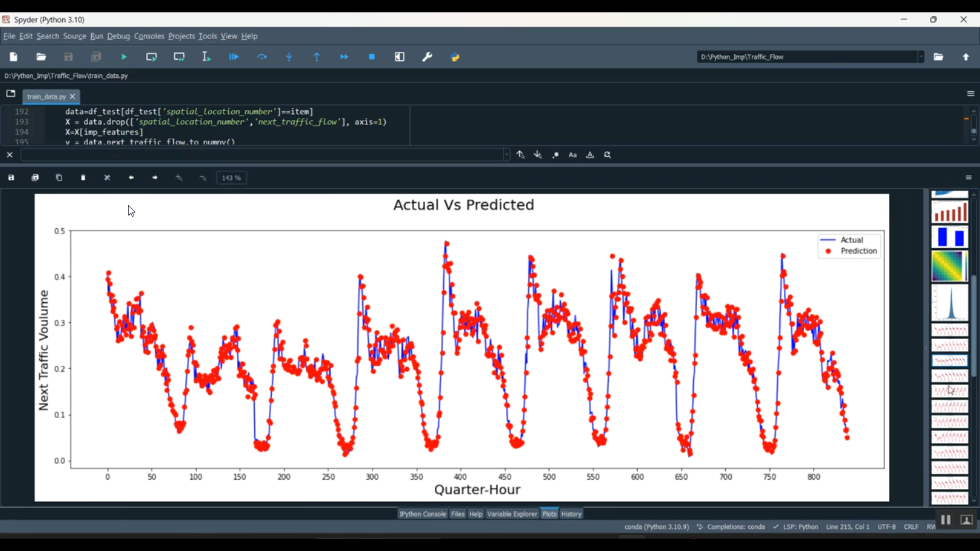The image size is (980, 551).
Task: Save all plots in the Plots pane
Action: [x=35, y=177]
